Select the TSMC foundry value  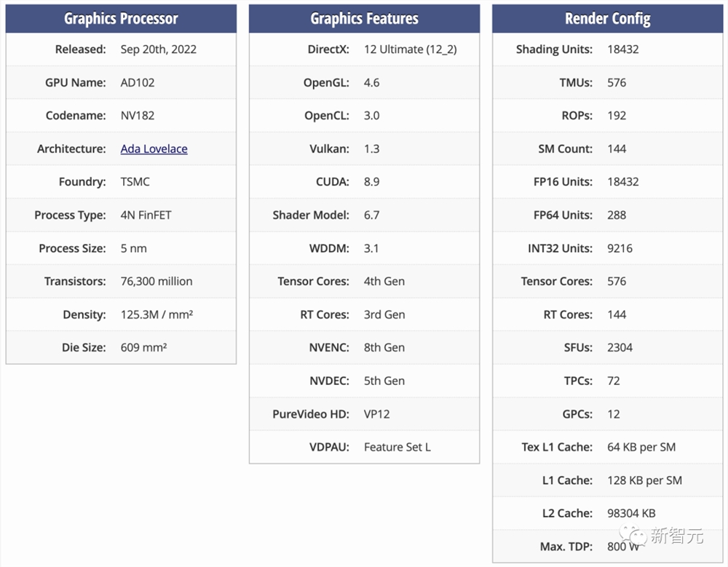pos(135,182)
